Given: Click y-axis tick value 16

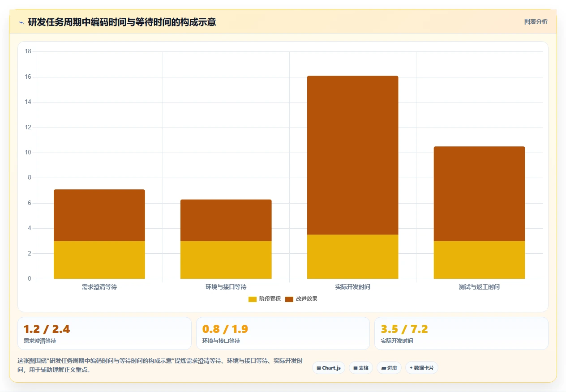Looking at the screenshot, I should 28,77.
